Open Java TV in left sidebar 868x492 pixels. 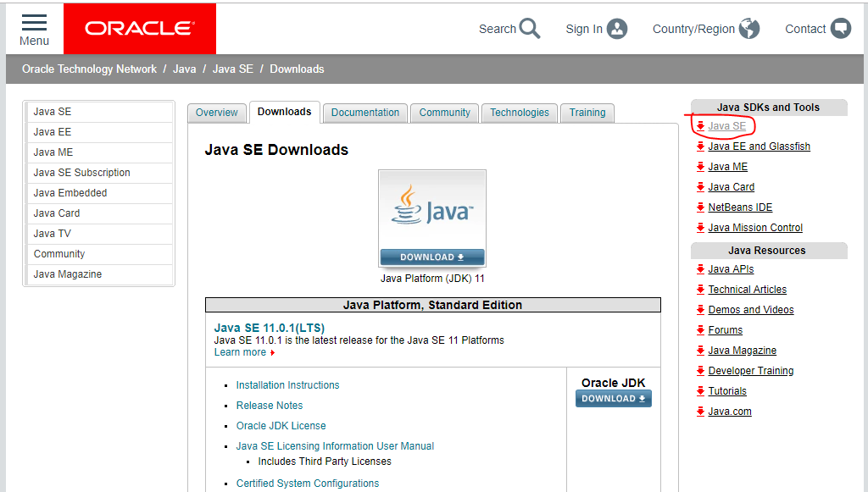(x=100, y=234)
